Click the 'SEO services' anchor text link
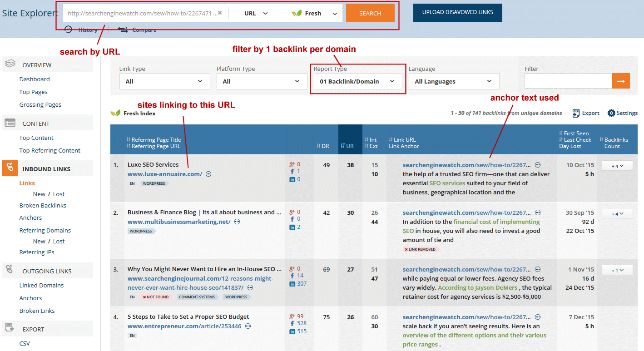Viewport: 644px width, 351px height. pos(447,183)
